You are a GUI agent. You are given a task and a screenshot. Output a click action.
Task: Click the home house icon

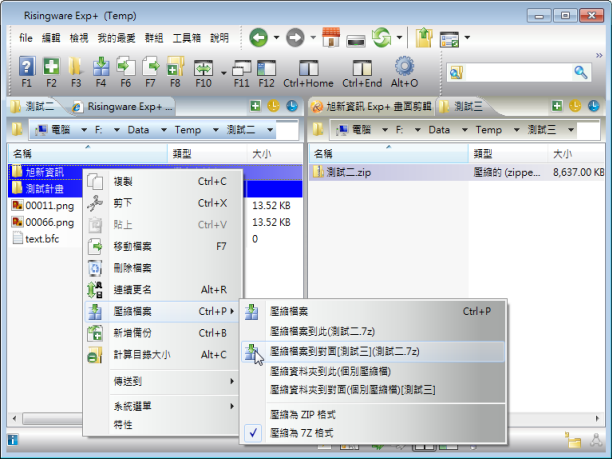331,37
